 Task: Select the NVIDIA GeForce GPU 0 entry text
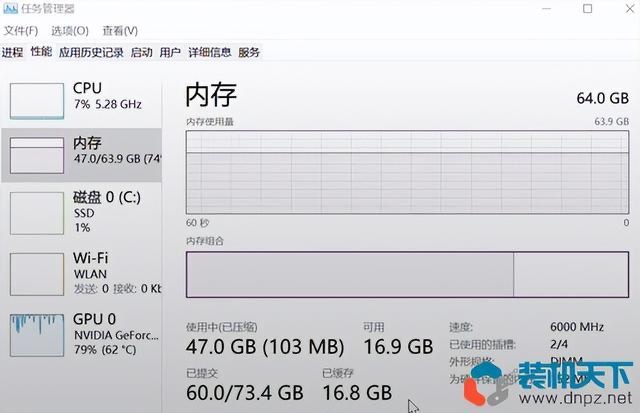116,335
